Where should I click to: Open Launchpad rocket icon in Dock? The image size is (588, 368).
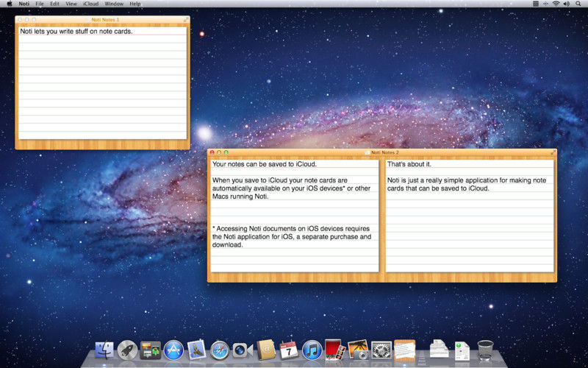(127, 350)
